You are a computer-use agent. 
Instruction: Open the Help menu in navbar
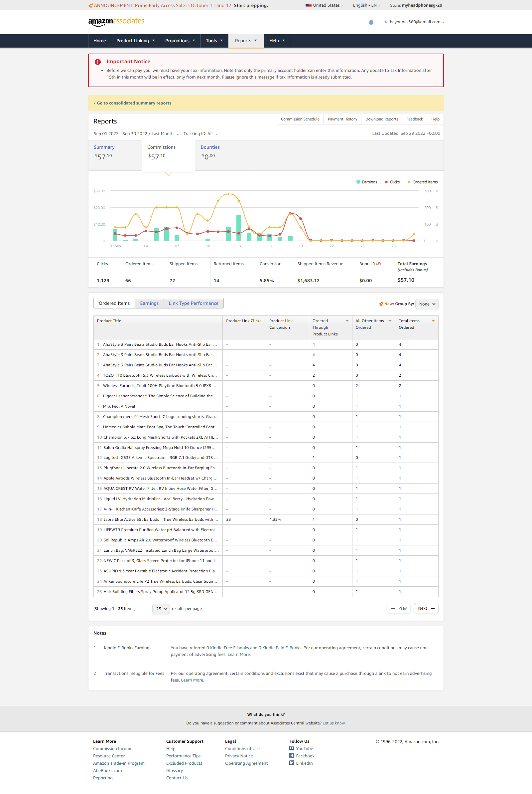pyautogui.click(x=277, y=41)
